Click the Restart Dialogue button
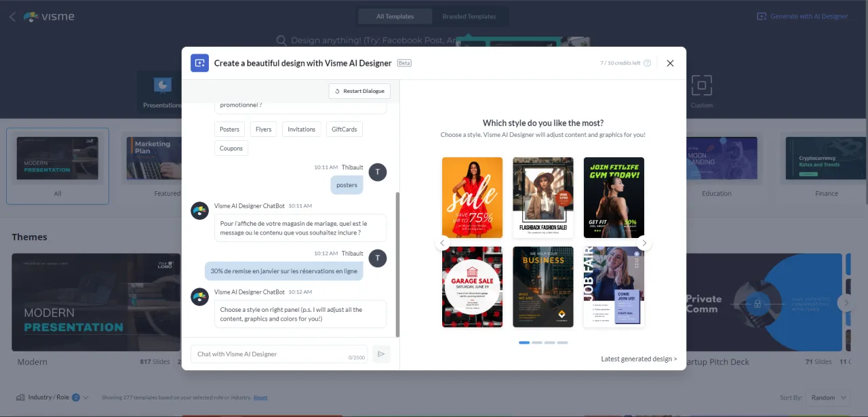The width and height of the screenshot is (868, 417). pyautogui.click(x=359, y=91)
